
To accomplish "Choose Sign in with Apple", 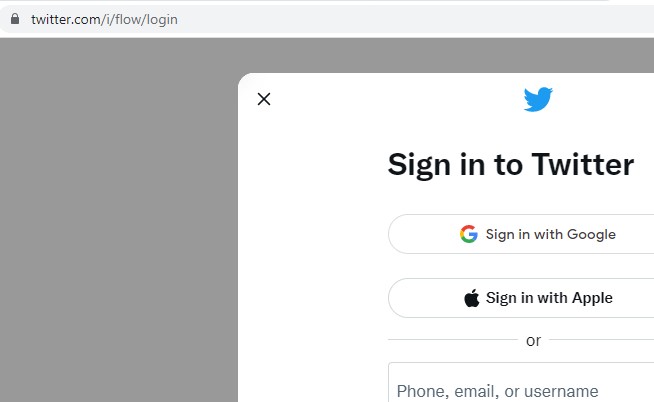I will [x=521, y=298].
